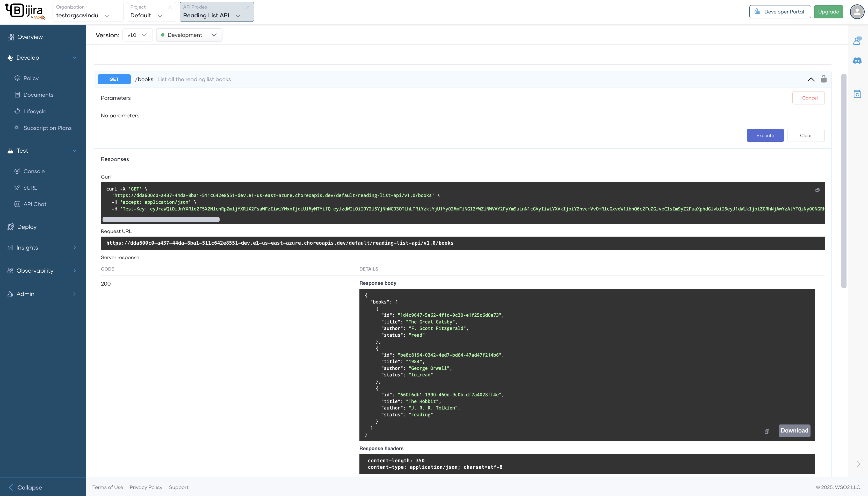The width and height of the screenshot is (868, 496).
Task: Open the version v1.0 dropdown
Action: [x=137, y=35]
